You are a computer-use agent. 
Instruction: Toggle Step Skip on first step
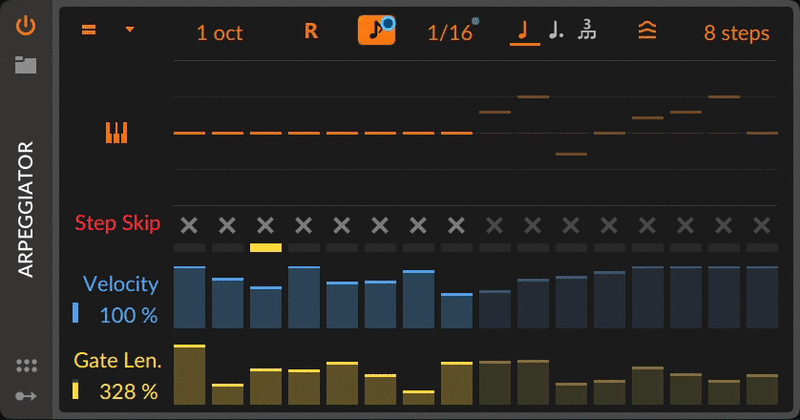coord(189,224)
